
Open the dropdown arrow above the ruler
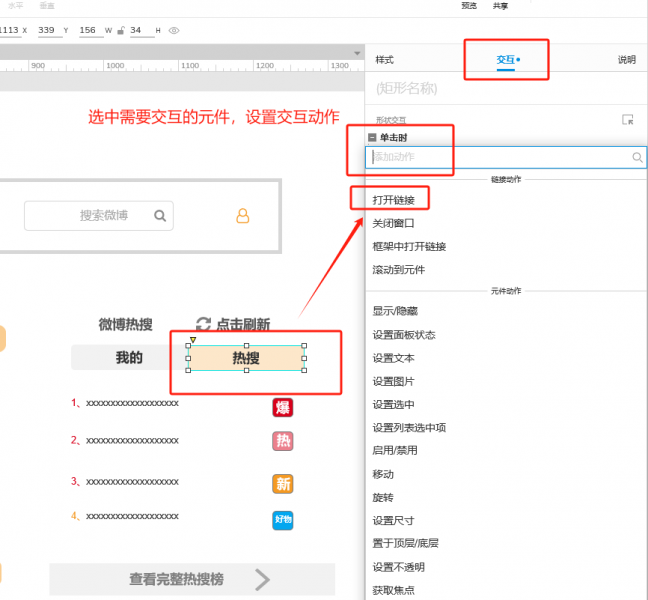click(x=357, y=53)
